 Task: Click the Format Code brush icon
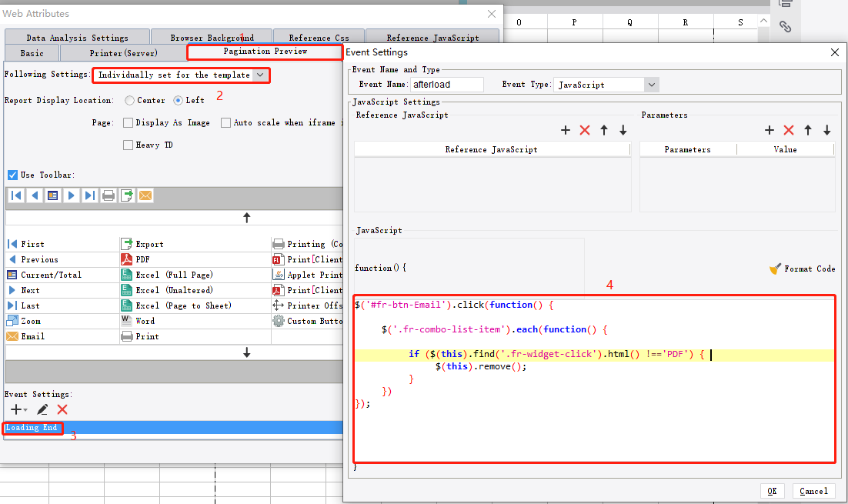pos(776,269)
